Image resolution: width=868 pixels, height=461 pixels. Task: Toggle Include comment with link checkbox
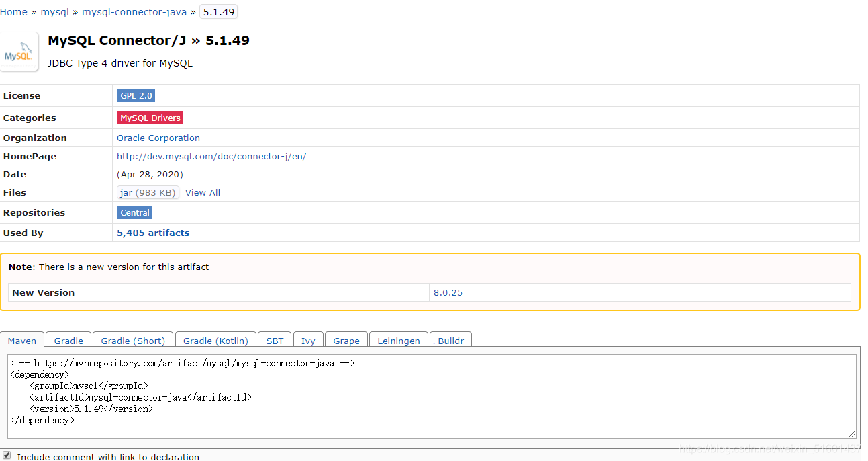click(x=7, y=455)
